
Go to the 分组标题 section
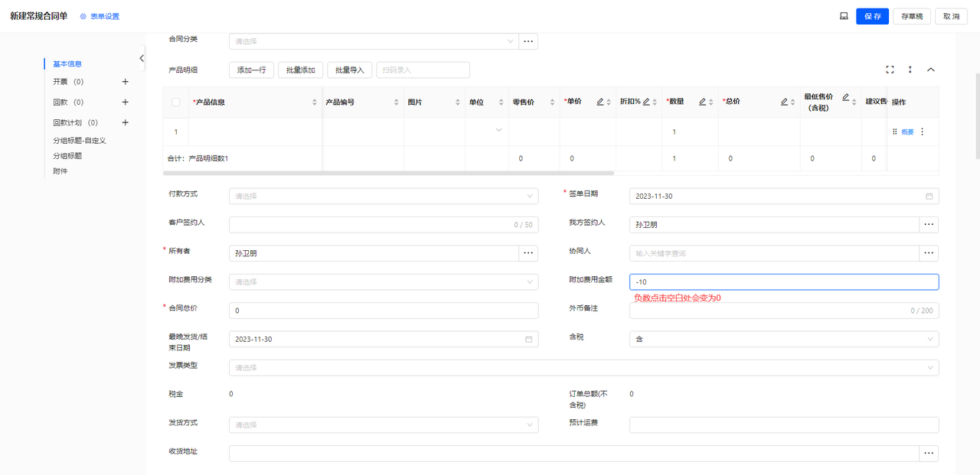click(67, 156)
